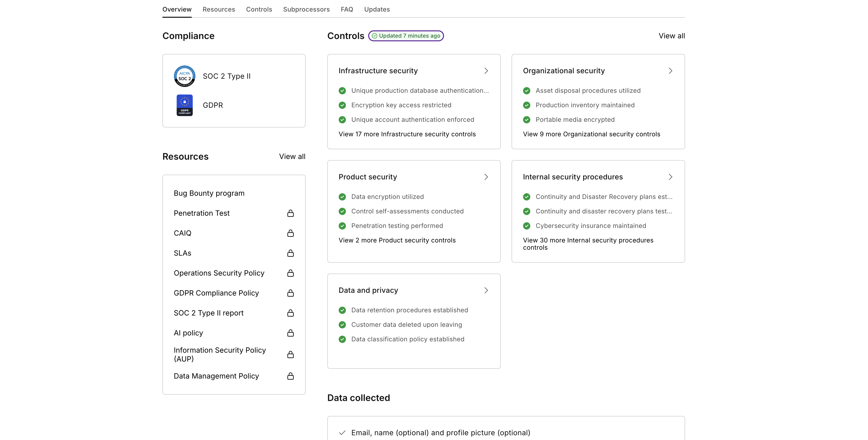
Task: Click the GDPR compliance badge
Action: [x=184, y=105]
